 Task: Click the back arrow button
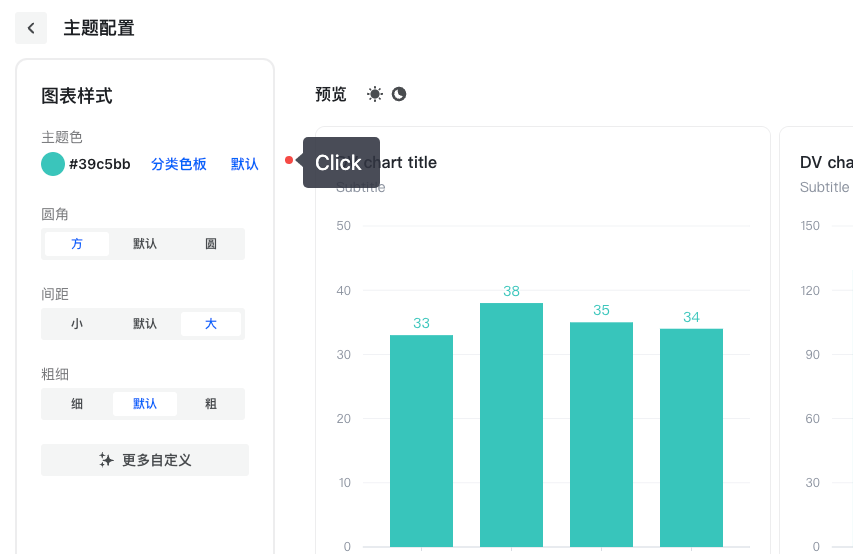pyautogui.click(x=31, y=28)
